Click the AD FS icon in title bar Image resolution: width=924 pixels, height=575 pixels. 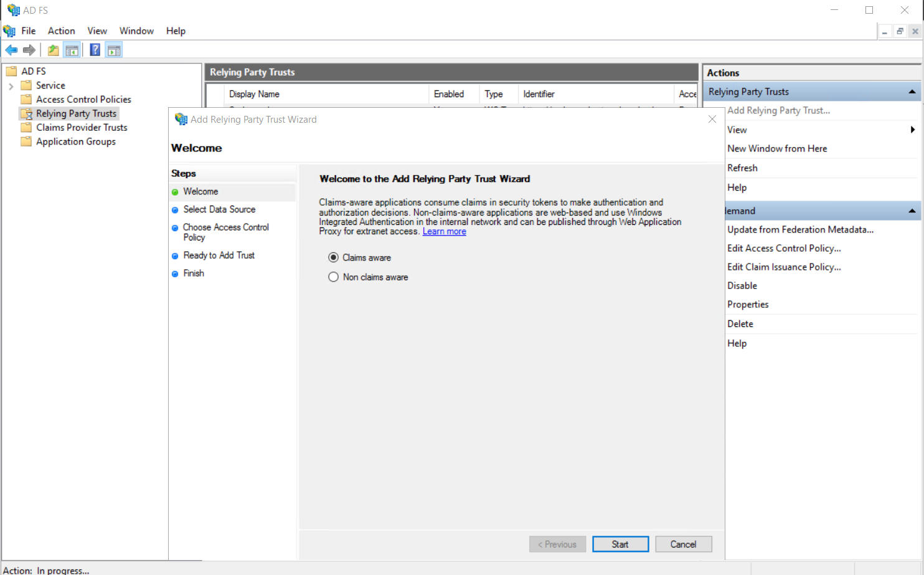tap(13, 10)
